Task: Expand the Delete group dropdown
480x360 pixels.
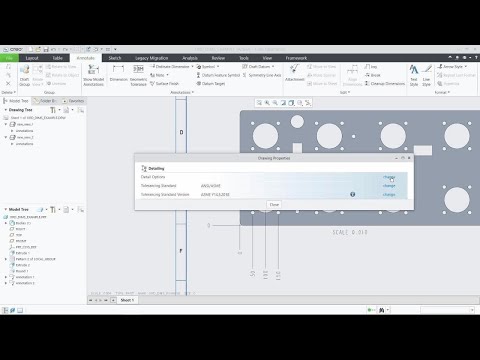Action: (9, 92)
